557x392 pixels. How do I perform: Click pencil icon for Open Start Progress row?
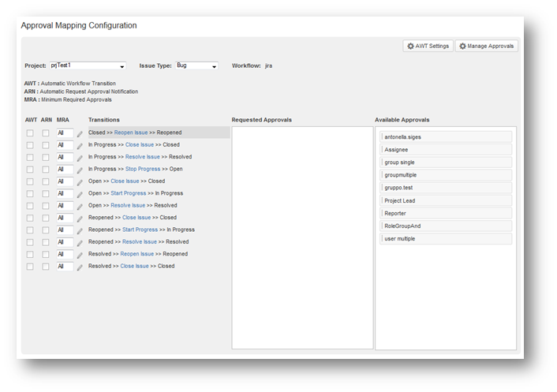point(80,195)
